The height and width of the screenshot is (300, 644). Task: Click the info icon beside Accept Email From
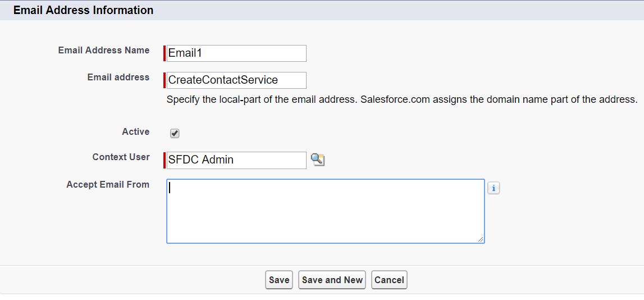click(x=494, y=188)
